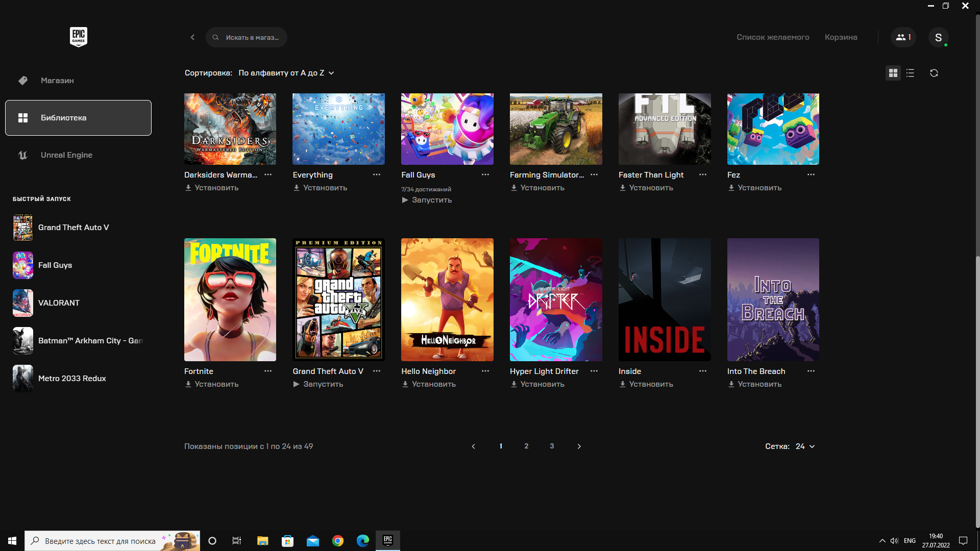The width and height of the screenshot is (980, 551).
Task: Open Google Chrome from the taskbar
Action: 338,541
